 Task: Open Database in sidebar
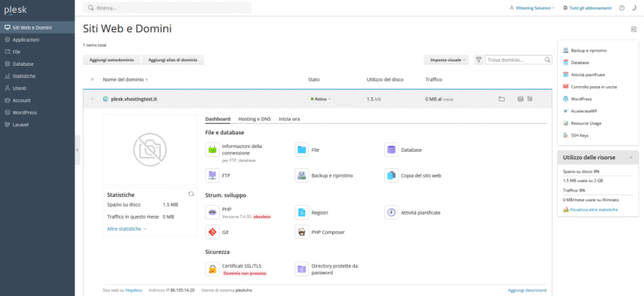37,64
